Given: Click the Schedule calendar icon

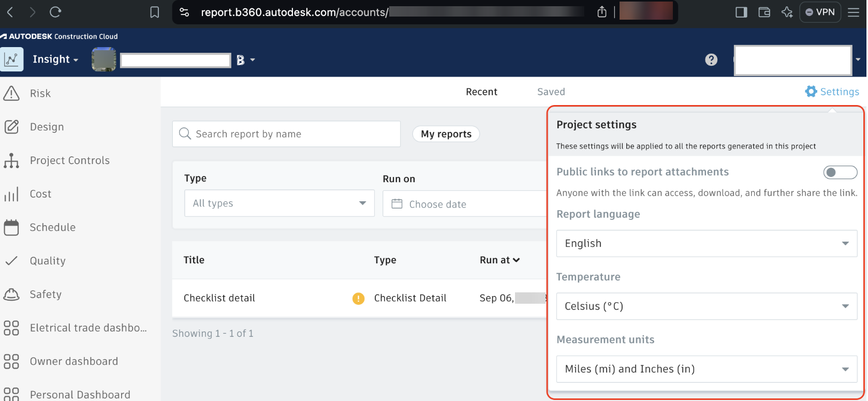Looking at the screenshot, I should (x=11, y=227).
